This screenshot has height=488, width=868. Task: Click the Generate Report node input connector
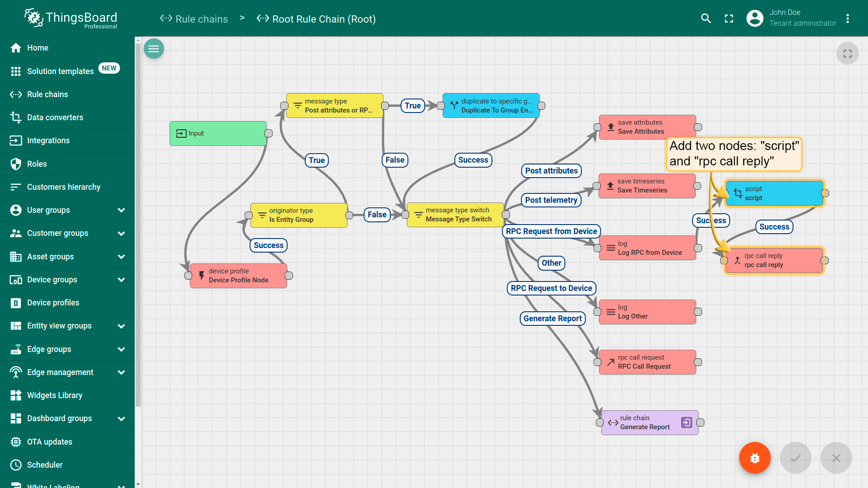point(599,422)
